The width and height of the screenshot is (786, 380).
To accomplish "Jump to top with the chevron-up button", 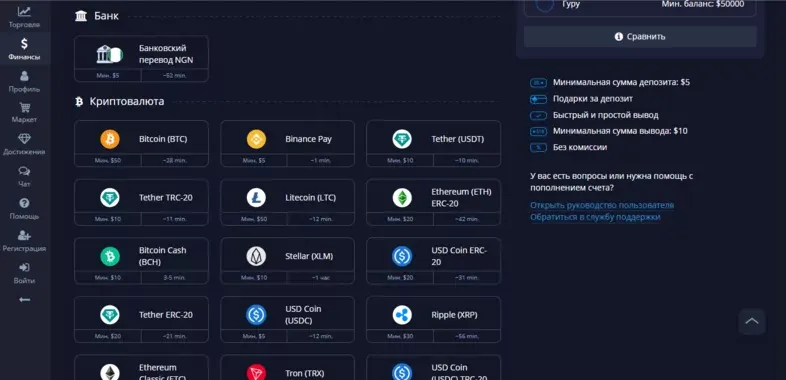I will tap(752, 321).
